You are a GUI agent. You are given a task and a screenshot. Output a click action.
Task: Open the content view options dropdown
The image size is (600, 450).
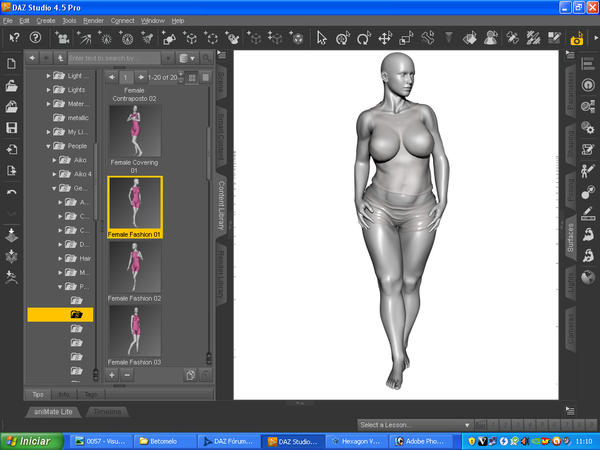pyautogui.click(x=187, y=58)
